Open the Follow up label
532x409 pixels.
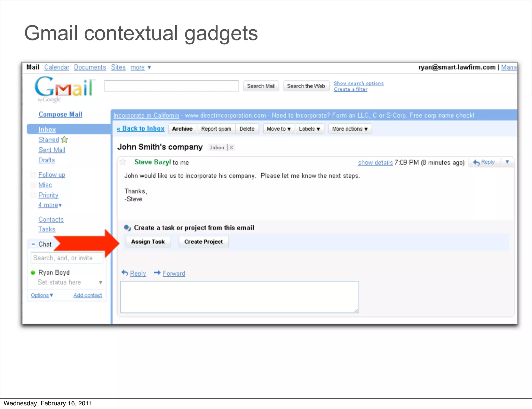tap(52, 175)
